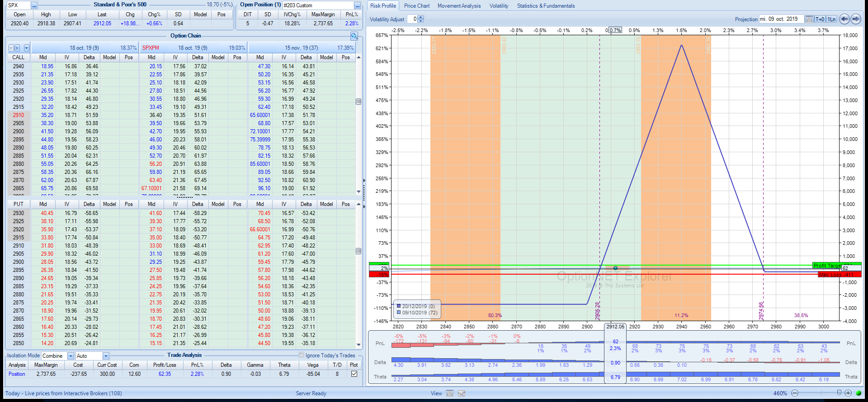868x402 pixels.
Task: Click the Position link in Trade Analysis
Action: coord(17,374)
